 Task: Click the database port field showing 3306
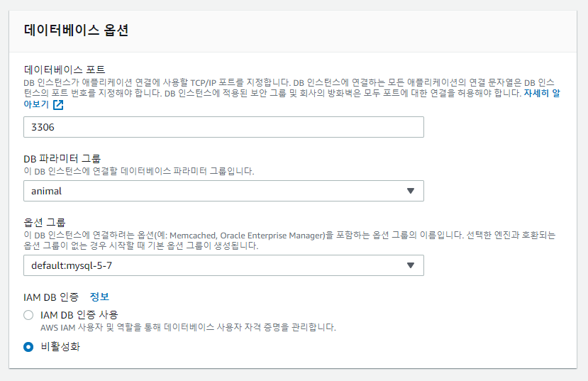coord(223,127)
